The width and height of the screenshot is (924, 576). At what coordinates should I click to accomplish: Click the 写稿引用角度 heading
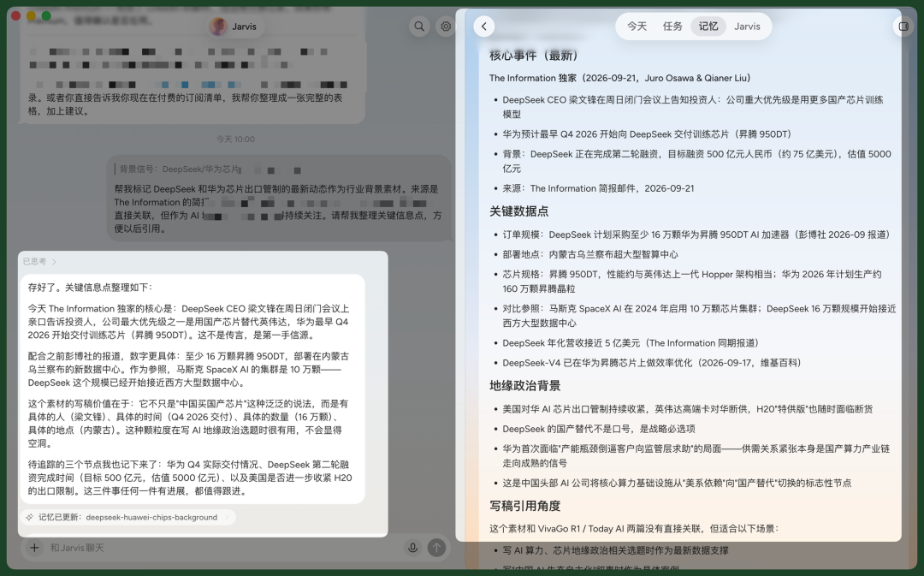525,506
